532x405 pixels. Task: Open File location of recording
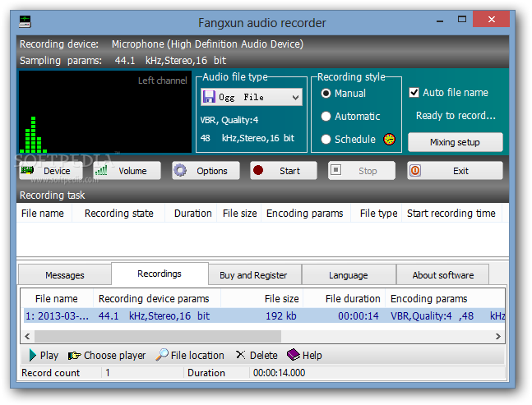click(190, 355)
